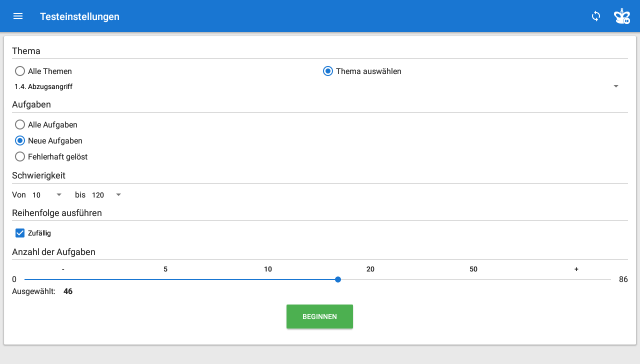Screen dimensions: 640x364
Task: Set task count preset to 5
Action: pos(165,269)
